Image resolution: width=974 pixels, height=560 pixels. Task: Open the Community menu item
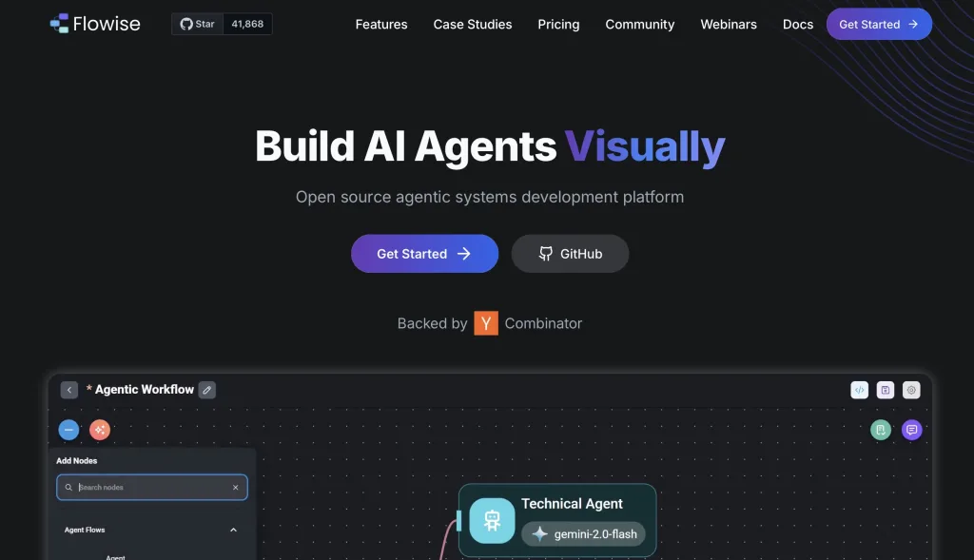[640, 24]
